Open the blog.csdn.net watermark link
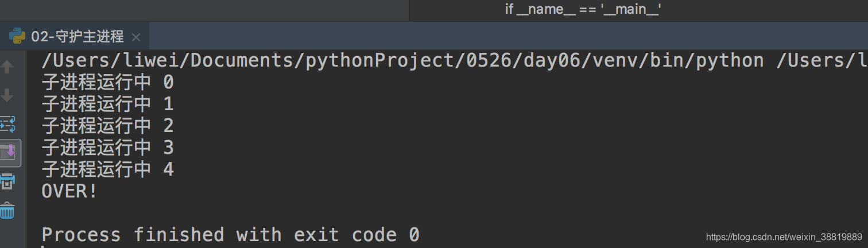The height and width of the screenshot is (248, 868). [x=784, y=237]
